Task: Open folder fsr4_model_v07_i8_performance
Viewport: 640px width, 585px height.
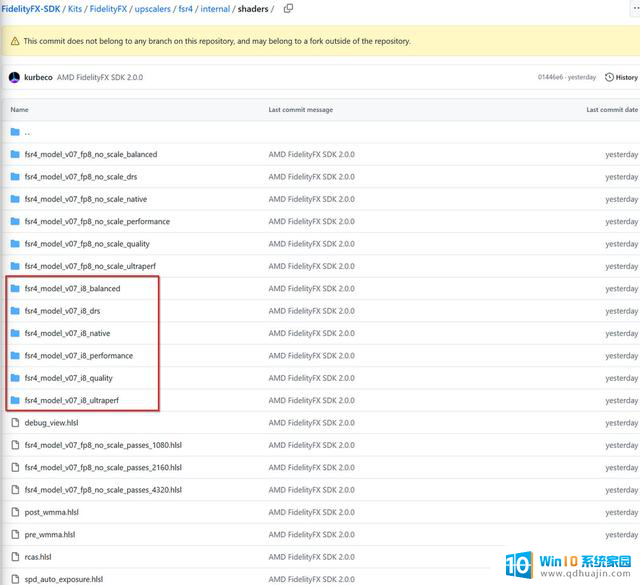Action: point(79,356)
